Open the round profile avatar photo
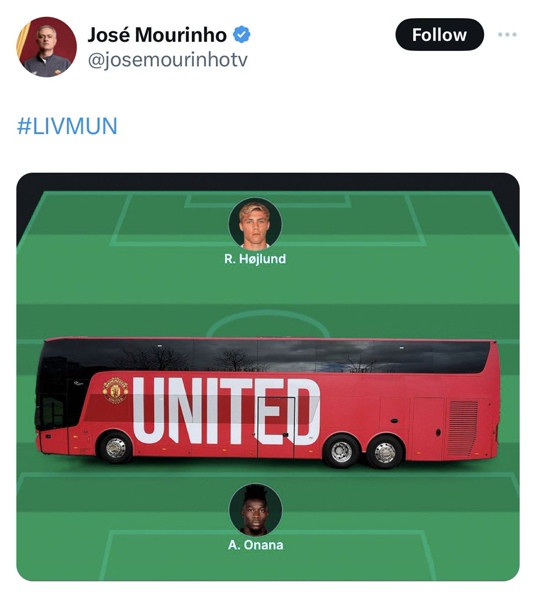Image resolution: width=536 pixels, height=604 pixels. (46, 47)
